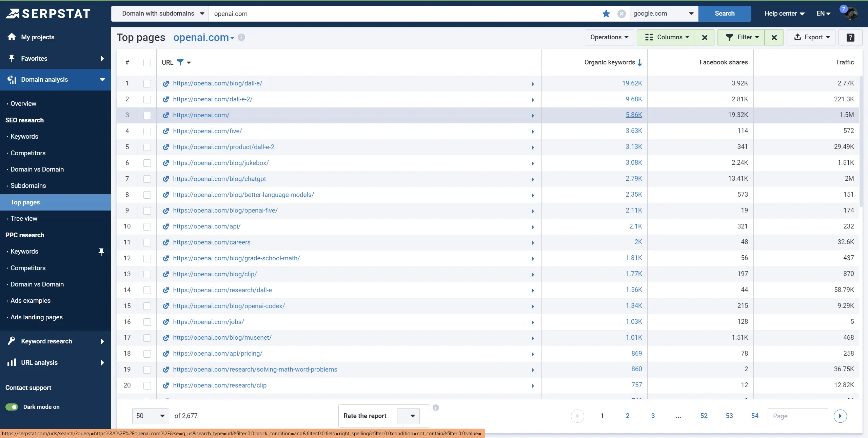Sort by Organic keywords arrow icon
Viewport: 868px width, 438px height.
tap(639, 62)
